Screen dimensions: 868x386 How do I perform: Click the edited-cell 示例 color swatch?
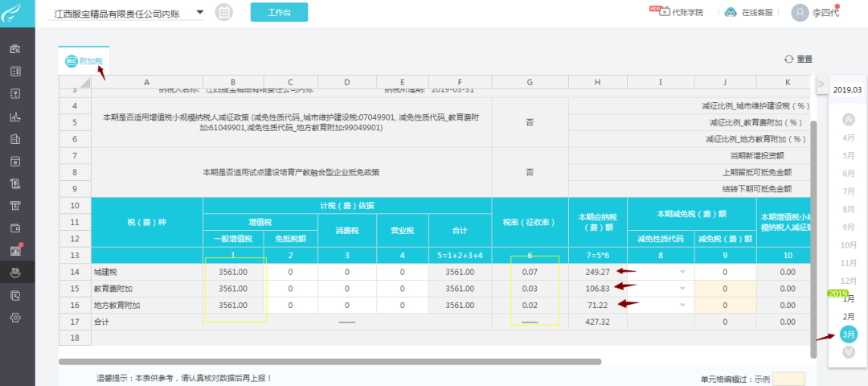[789, 380]
